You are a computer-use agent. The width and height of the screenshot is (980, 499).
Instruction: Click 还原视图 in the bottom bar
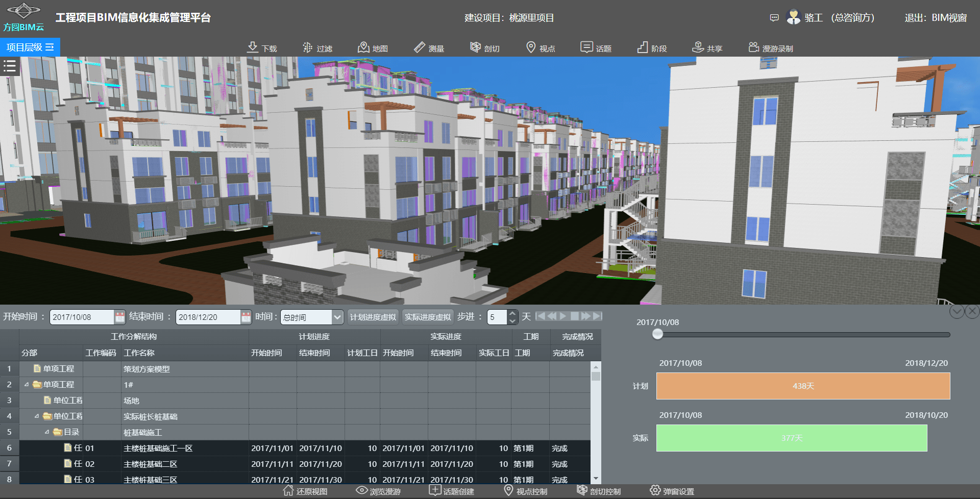(x=305, y=491)
